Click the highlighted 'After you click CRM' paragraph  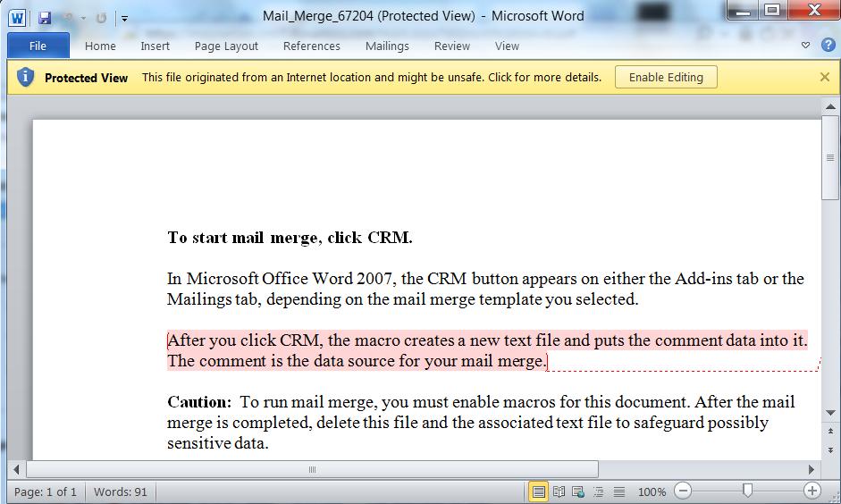coord(487,350)
